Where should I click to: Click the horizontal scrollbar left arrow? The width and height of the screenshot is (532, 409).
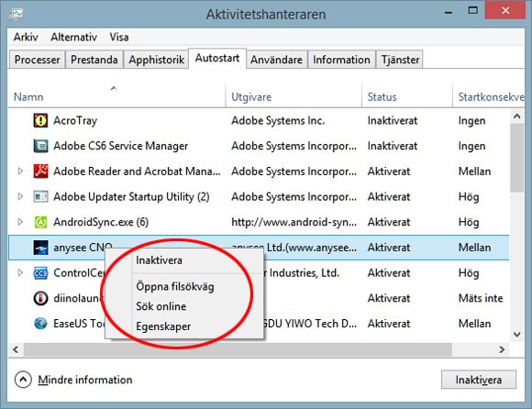[16, 349]
